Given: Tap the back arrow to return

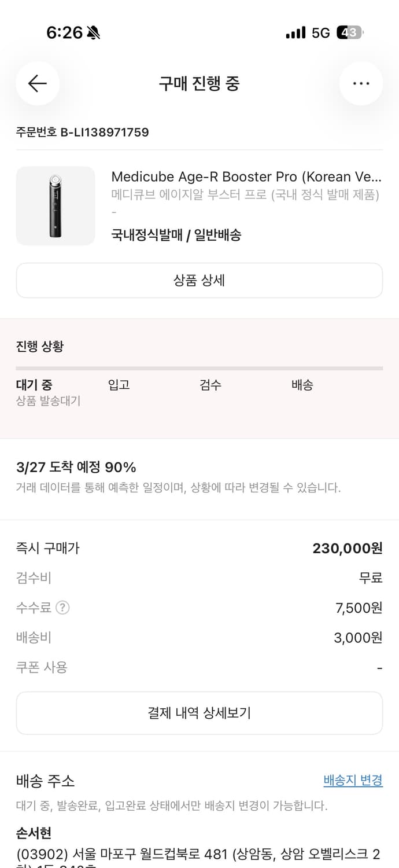Looking at the screenshot, I should [x=37, y=83].
